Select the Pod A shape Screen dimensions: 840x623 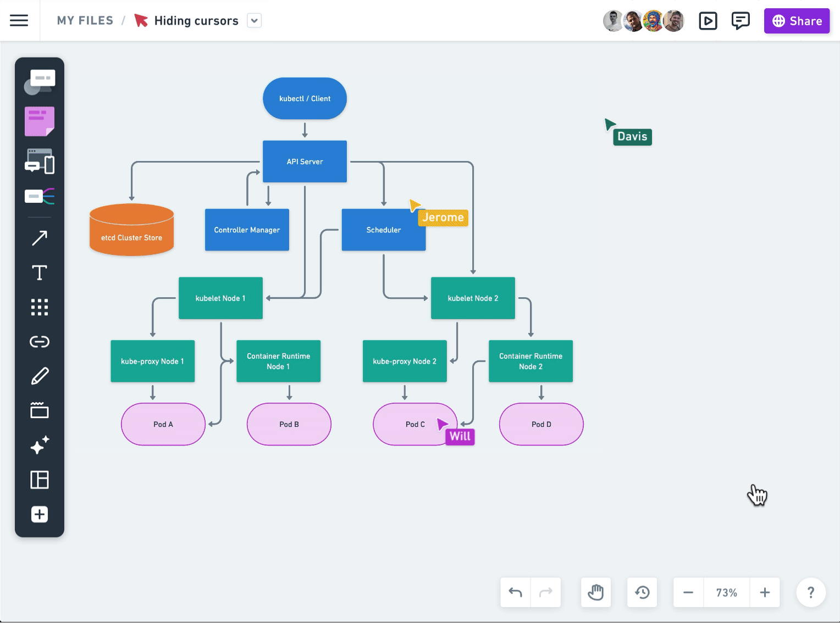163,424
